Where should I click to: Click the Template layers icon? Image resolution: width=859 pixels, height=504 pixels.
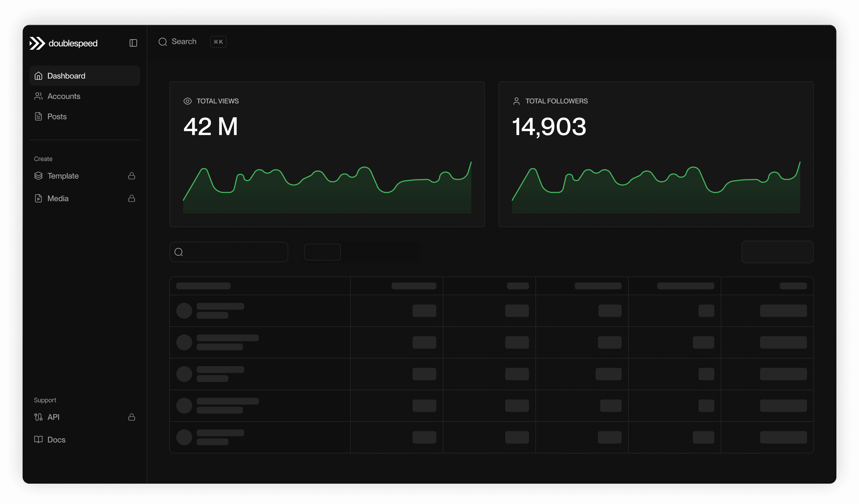pyautogui.click(x=38, y=176)
